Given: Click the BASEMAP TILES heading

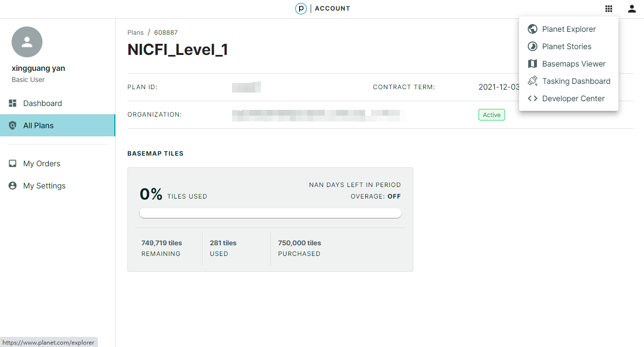Looking at the screenshot, I should pyautogui.click(x=155, y=153).
